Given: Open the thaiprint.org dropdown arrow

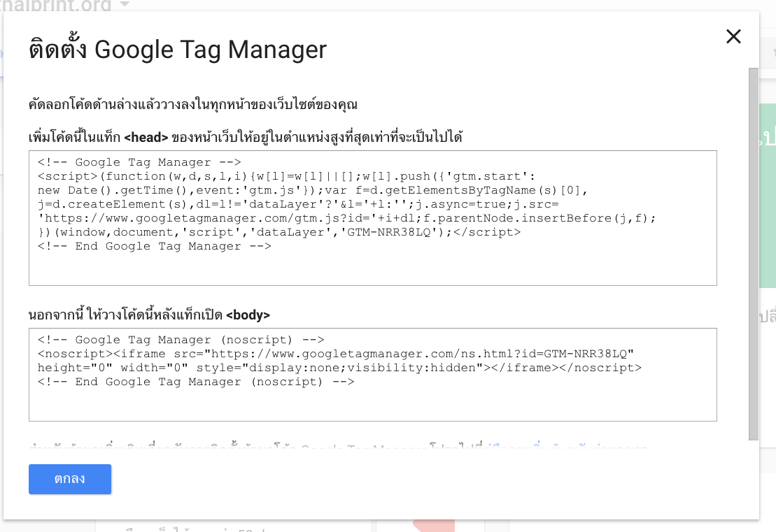Looking at the screenshot, I should coord(125,6).
